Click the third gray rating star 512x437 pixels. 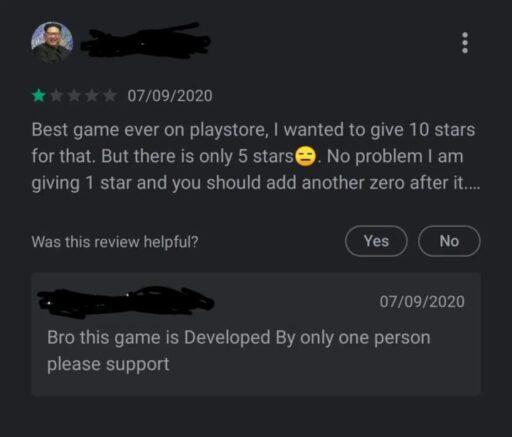74,96
